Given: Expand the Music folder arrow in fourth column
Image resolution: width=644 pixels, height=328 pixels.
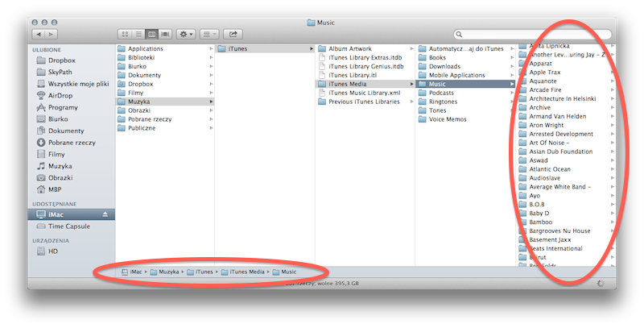Looking at the screenshot, I should pos(512,85).
